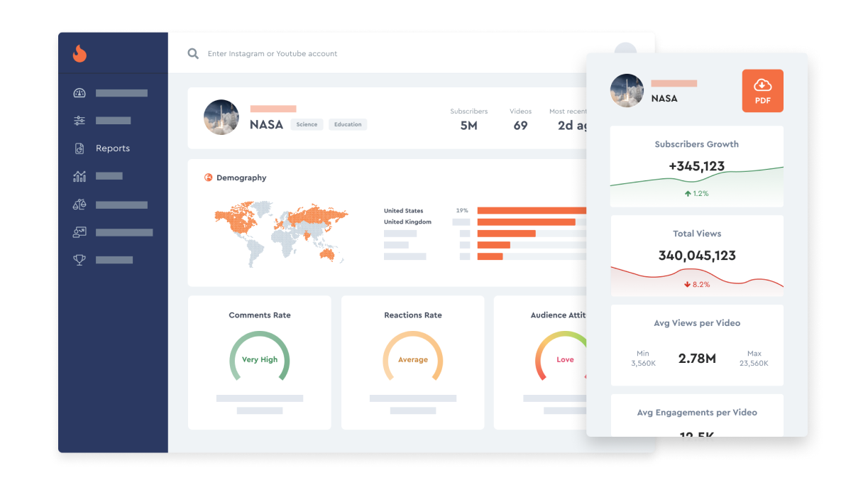Click the NASA rocket avatar in the dashboard profile card

click(x=221, y=117)
